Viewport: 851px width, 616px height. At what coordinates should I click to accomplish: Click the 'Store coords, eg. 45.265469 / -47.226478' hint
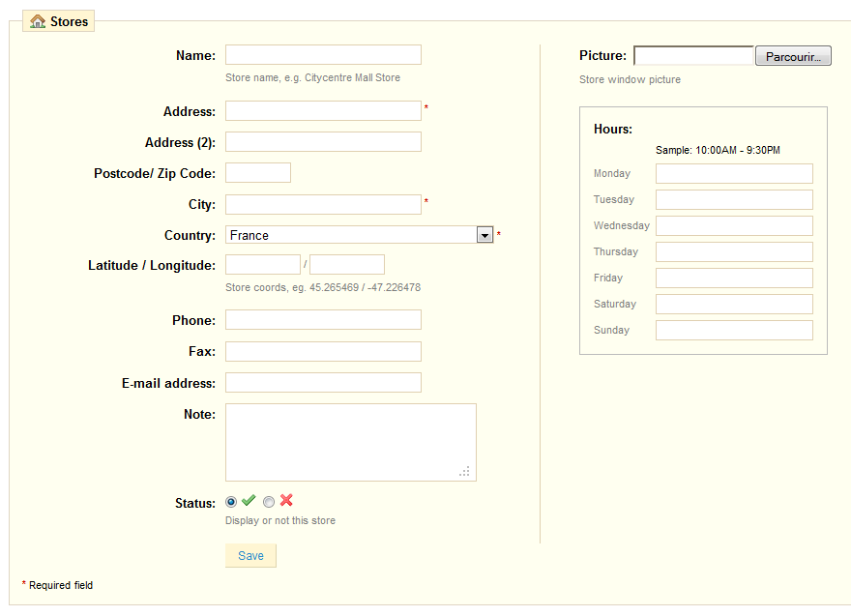point(323,287)
